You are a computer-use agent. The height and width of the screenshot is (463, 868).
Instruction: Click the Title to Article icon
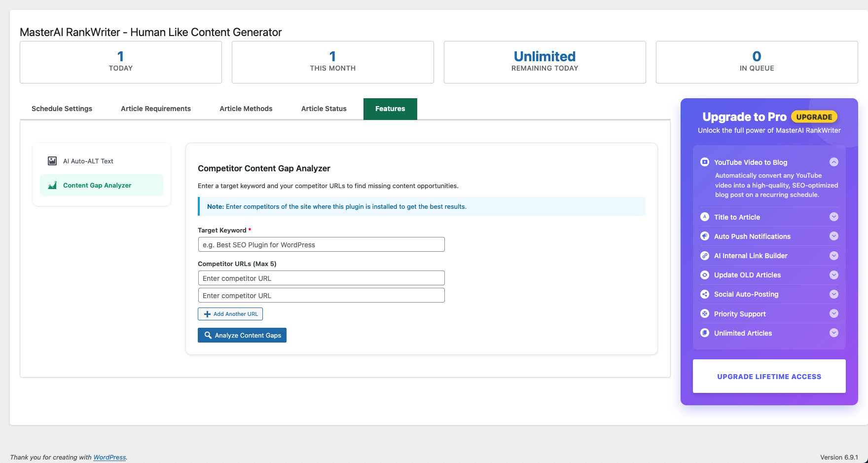(x=705, y=217)
